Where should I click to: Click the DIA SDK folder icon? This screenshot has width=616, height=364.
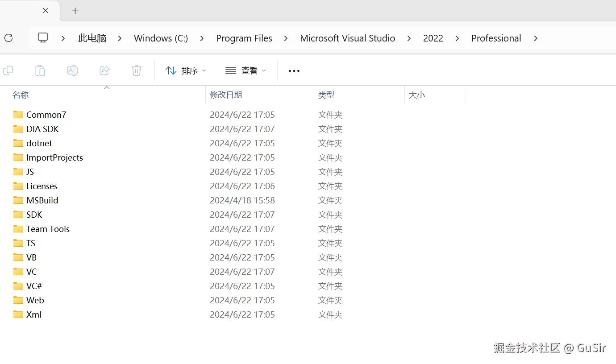point(18,129)
